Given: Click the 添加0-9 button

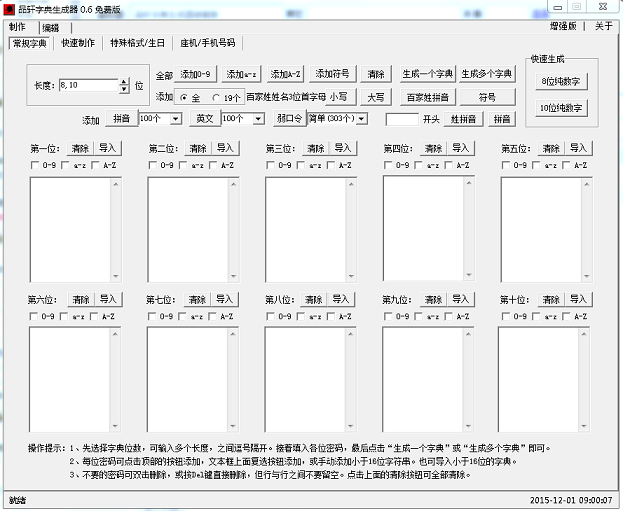Looking at the screenshot, I should tap(197, 74).
